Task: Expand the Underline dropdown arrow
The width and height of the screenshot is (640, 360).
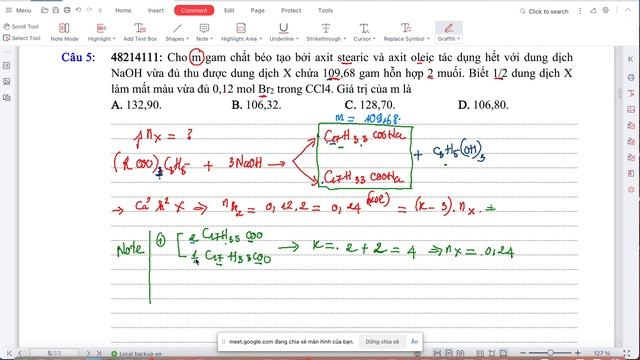Action: click(297, 39)
